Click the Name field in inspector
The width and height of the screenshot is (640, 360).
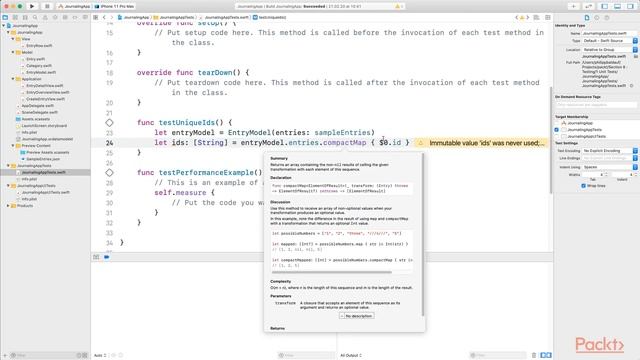click(610, 33)
